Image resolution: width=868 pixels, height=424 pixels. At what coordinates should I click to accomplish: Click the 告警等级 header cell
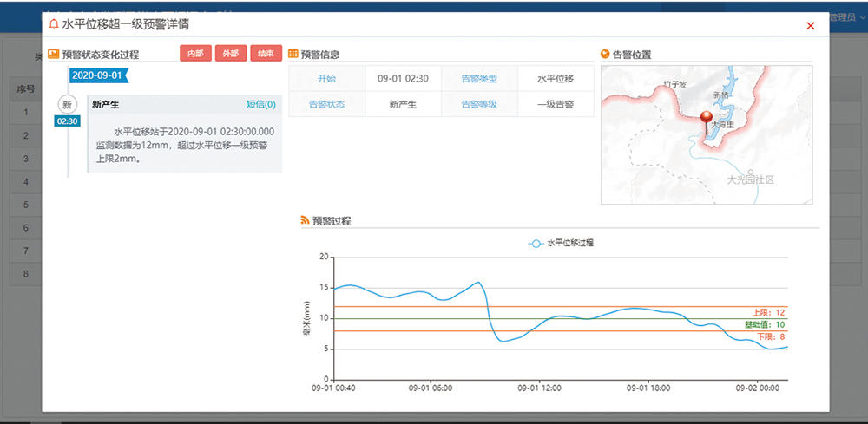479,104
